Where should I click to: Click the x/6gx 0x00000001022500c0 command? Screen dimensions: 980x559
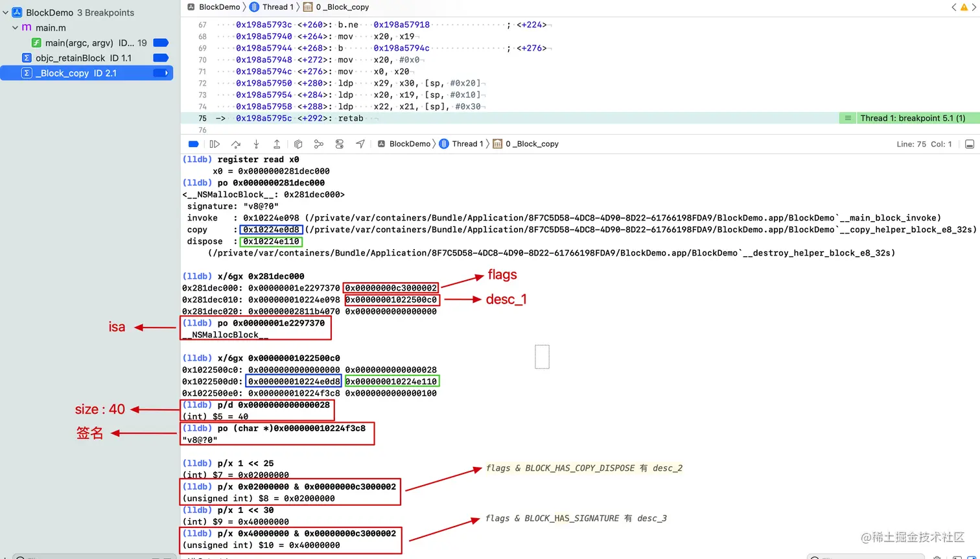click(x=279, y=358)
